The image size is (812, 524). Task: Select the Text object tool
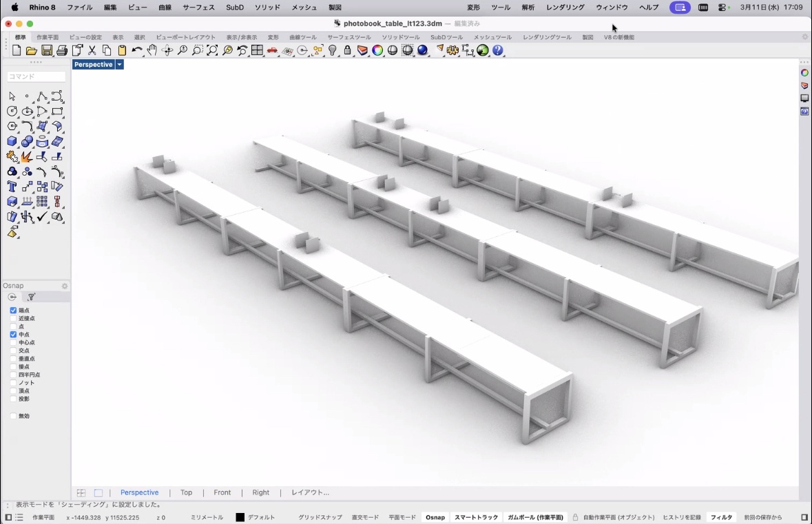point(12,187)
